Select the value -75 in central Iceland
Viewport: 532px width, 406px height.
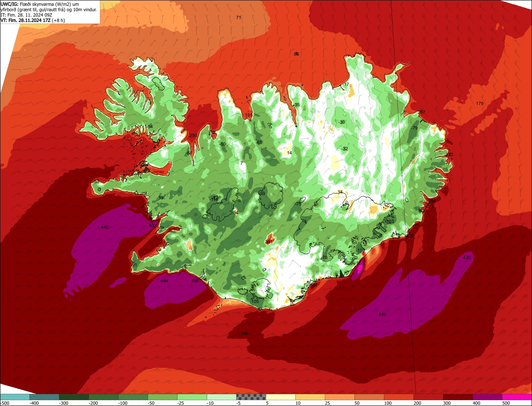pyautogui.click(x=298, y=204)
